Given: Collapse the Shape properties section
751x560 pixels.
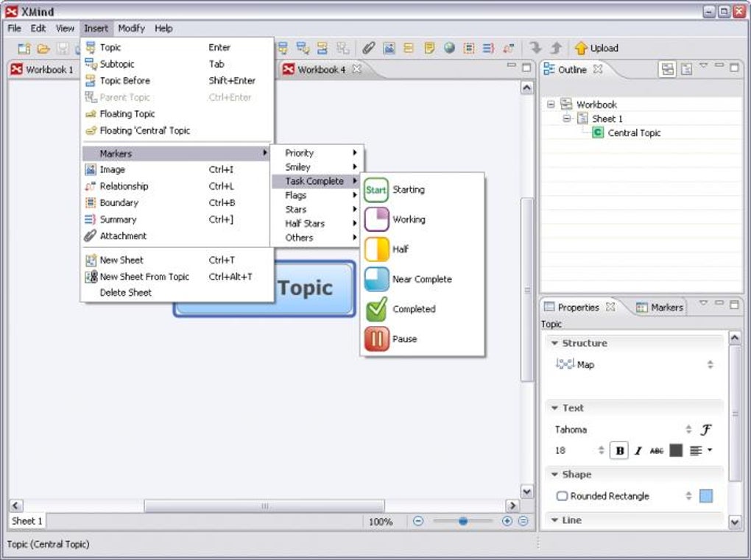Looking at the screenshot, I should click(554, 475).
